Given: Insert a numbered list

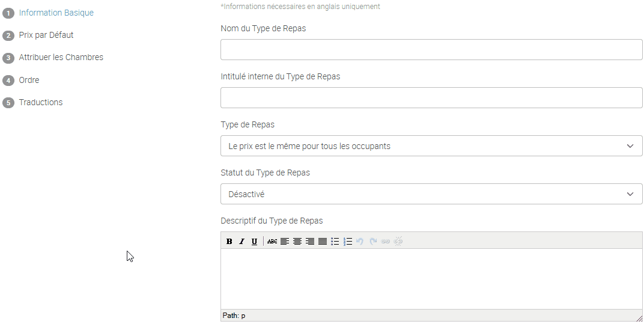Looking at the screenshot, I should click(348, 242).
